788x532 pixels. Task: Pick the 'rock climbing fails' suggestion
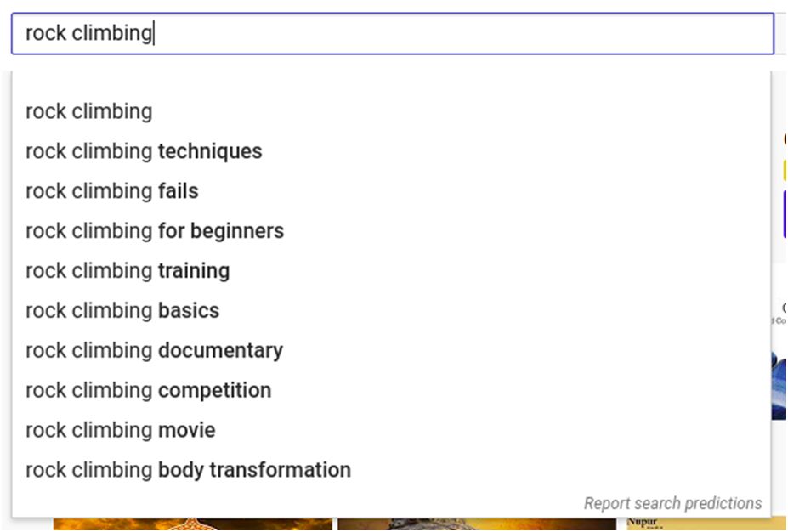coord(112,191)
